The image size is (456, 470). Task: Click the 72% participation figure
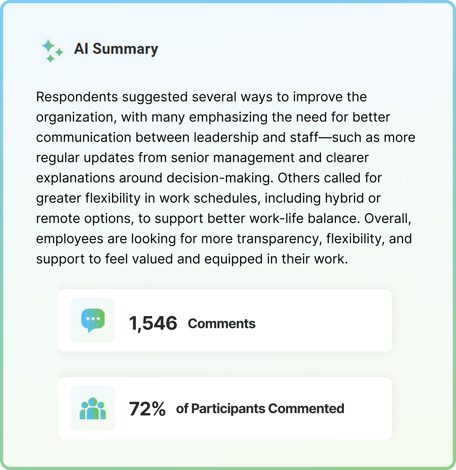(147, 409)
